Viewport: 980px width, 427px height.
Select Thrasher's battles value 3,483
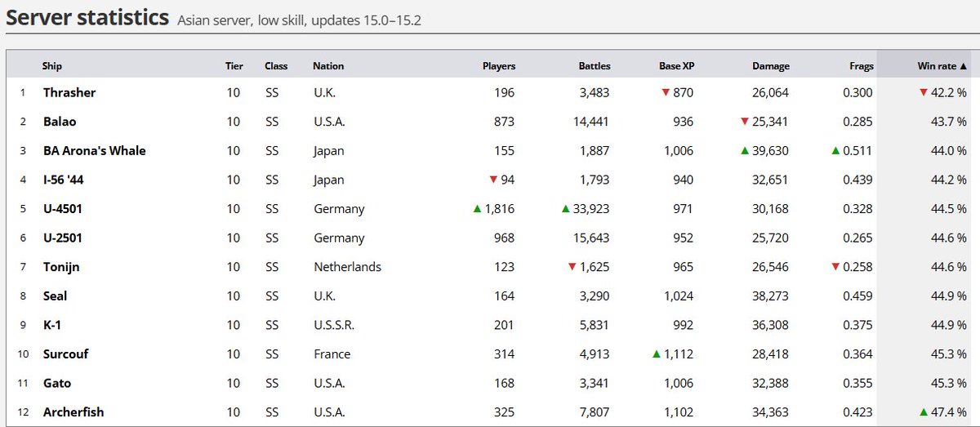594,93
